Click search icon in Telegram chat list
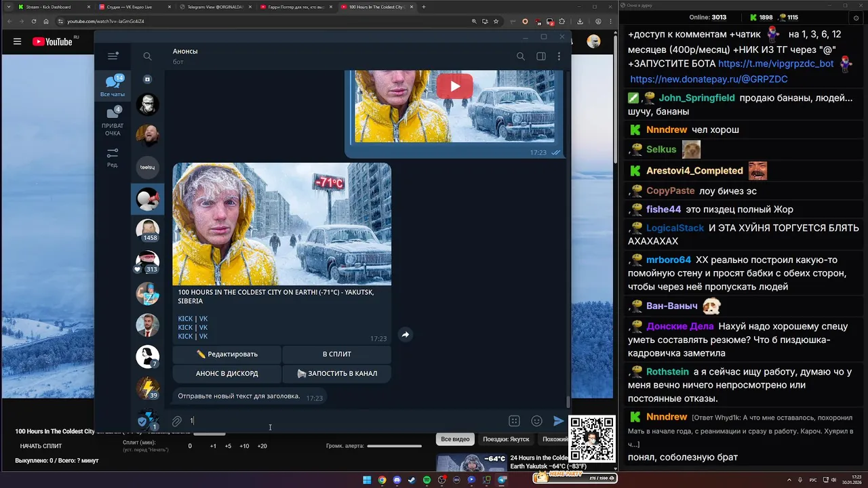Image resolution: width=868 pixels, height=488 pixels. [x=147, y=56]
